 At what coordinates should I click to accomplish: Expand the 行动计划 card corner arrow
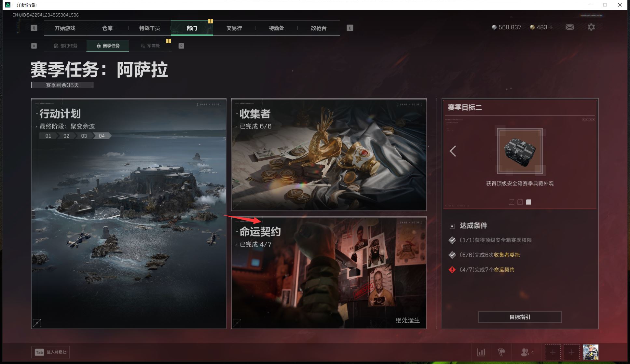point(37,323)
